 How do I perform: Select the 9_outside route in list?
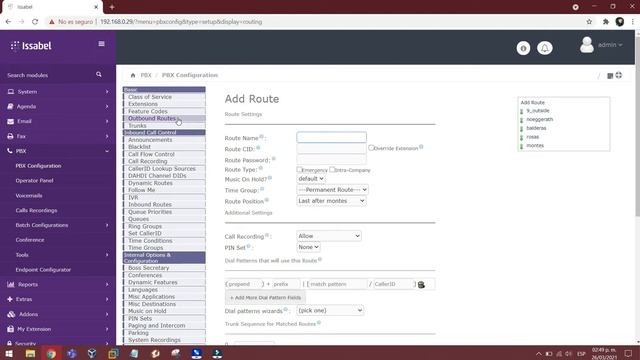[538, 111]
